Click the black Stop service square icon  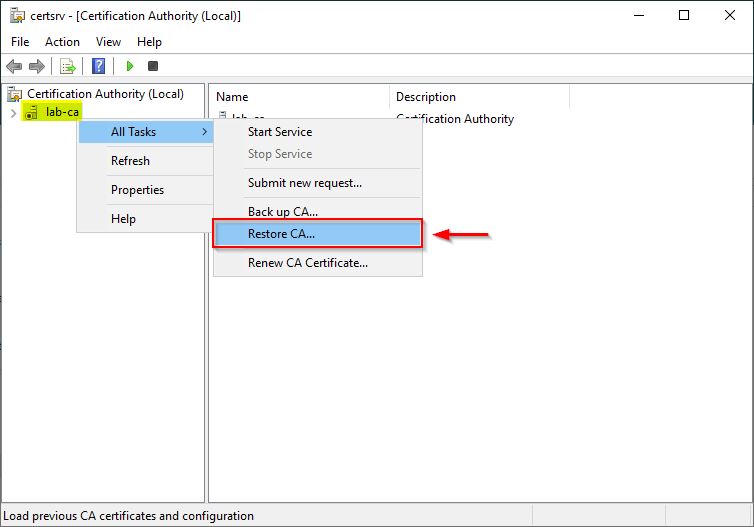coord(153,66)
